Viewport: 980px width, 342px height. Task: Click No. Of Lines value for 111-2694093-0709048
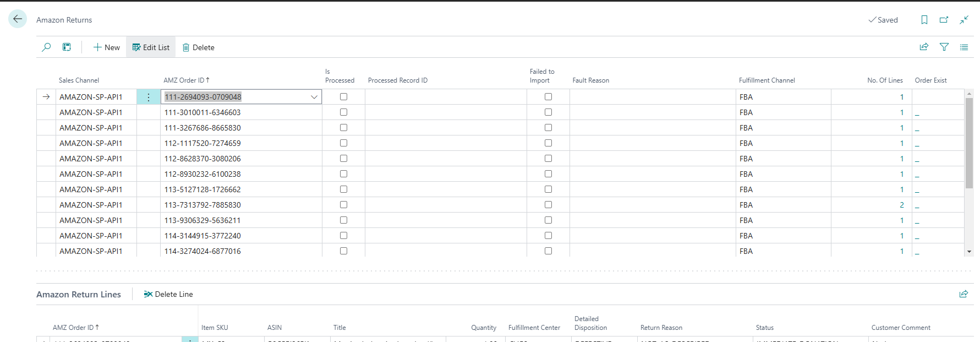(x=902, y=97)
